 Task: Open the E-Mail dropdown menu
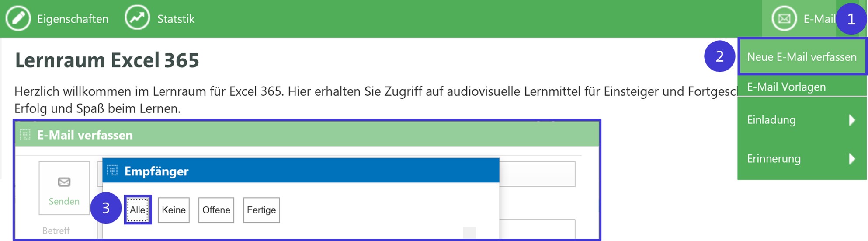pyautogui.click(x=803, y=19)
